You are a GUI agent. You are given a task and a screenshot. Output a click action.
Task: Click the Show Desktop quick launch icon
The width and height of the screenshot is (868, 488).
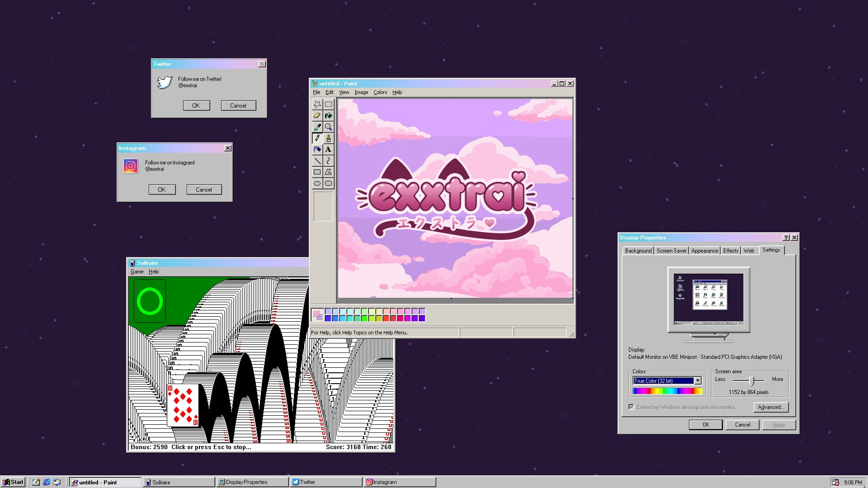click(36, 482)
